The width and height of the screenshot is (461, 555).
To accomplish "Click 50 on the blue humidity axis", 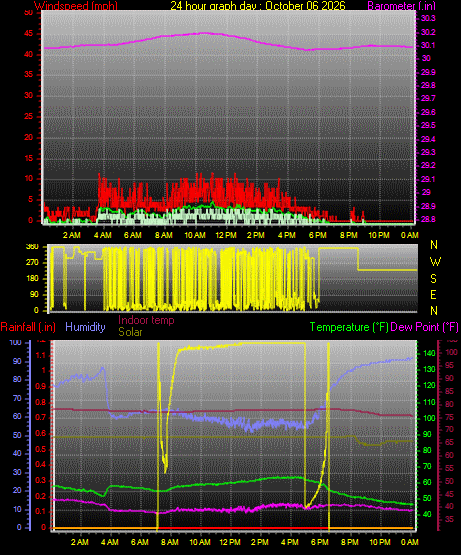I will (17, 435).
